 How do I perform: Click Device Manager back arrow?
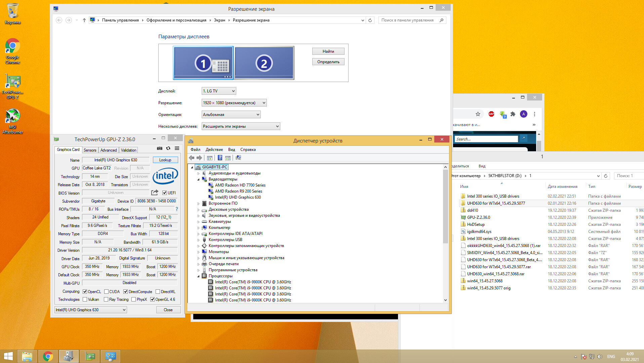coord(192,158)
